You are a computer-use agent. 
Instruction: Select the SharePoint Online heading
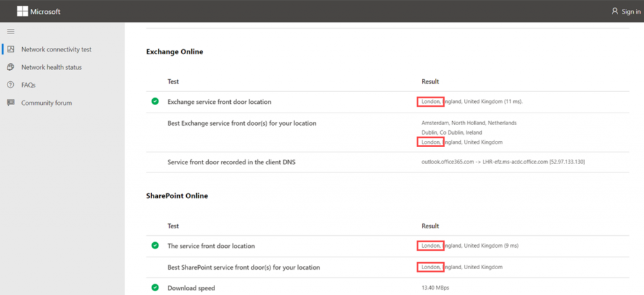point(177,196)
